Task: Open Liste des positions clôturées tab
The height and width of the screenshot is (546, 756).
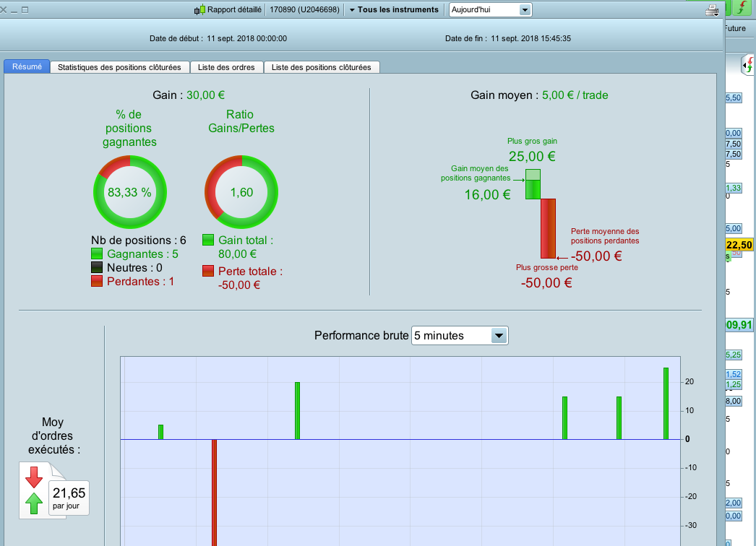Action: pos(321,67)
